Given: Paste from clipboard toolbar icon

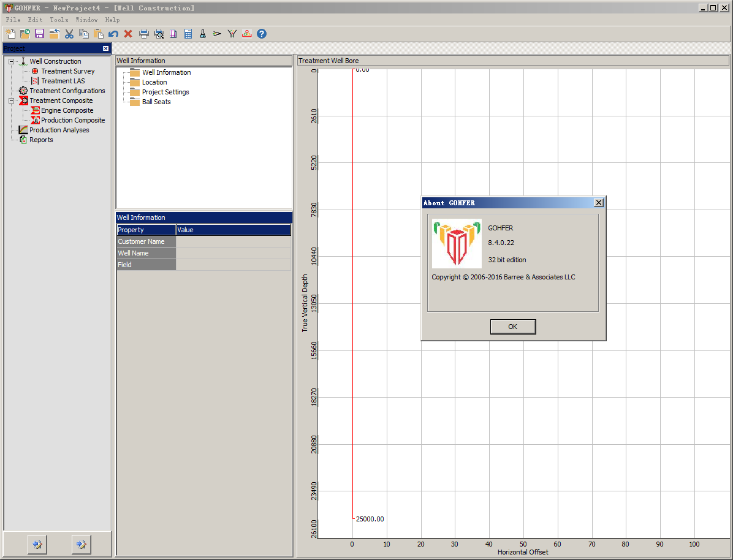Looking at the screenshot, I should [99, 34].
